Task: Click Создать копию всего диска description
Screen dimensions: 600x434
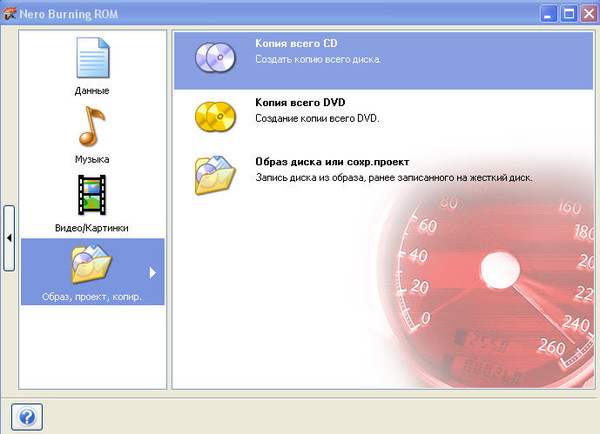Action: tap(318, 60)
